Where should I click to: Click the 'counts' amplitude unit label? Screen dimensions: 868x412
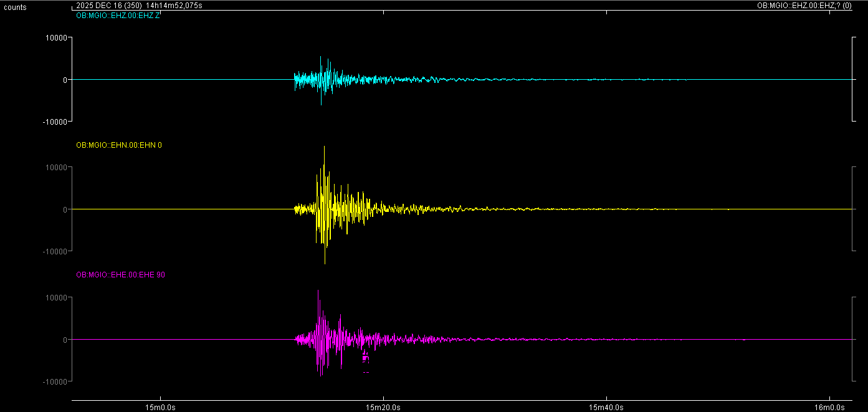15,7
